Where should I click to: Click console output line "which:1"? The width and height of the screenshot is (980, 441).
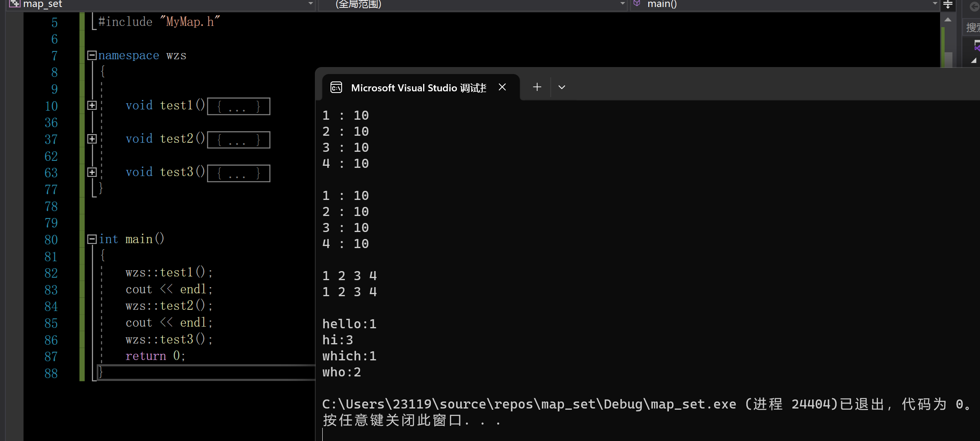pyautogui.click(x=349, y=356)
